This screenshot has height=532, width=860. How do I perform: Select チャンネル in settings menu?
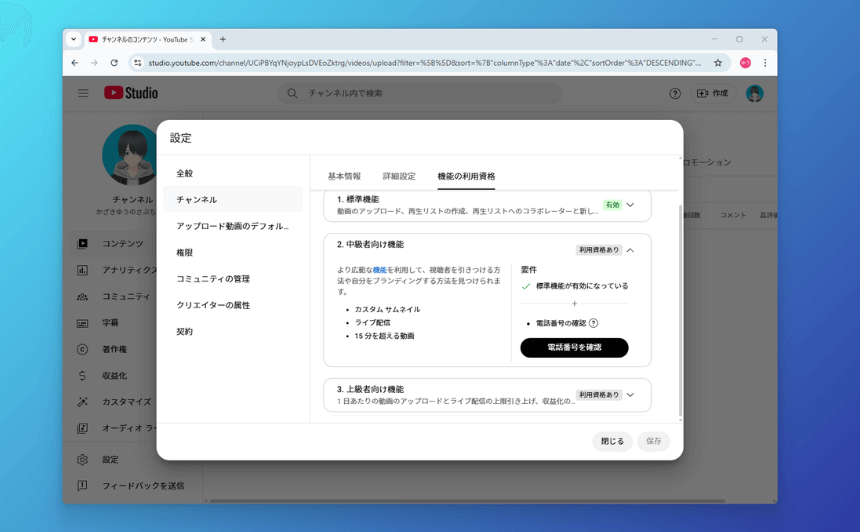[233, 200]
